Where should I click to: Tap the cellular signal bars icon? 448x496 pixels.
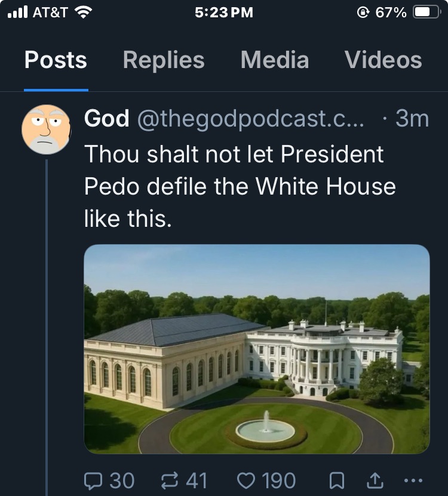click(17, 13)
